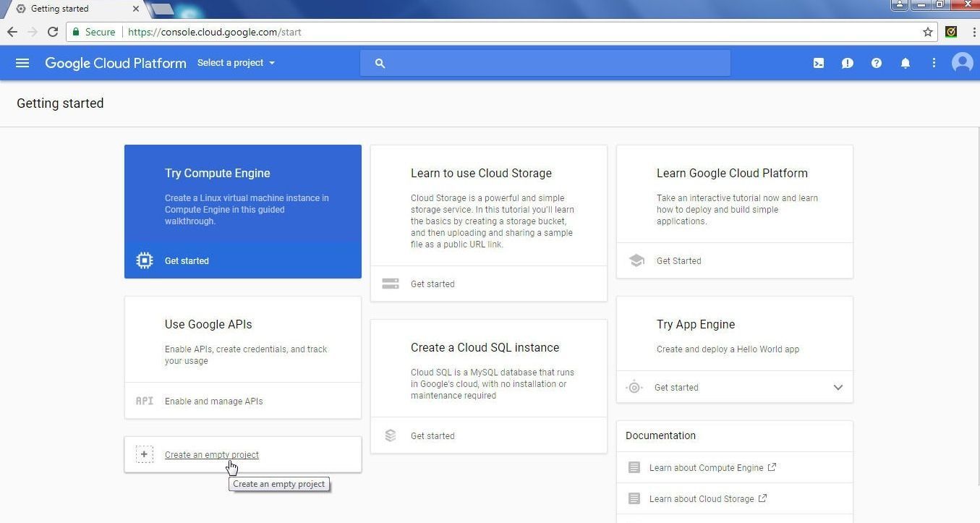
Task: Click the Learn to use Cloud Storage heading
Action: point(481,173)
